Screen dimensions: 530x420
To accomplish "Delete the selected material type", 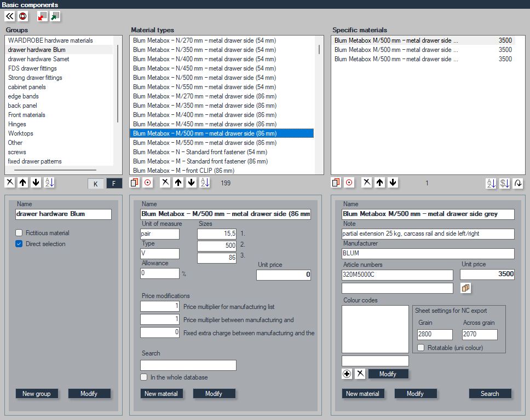I will click(x=165, y=183).
